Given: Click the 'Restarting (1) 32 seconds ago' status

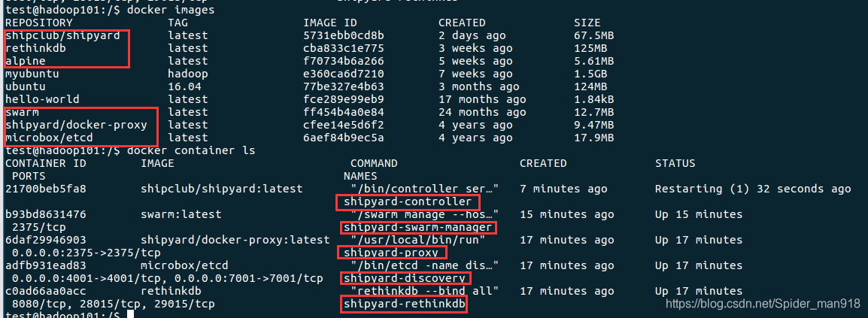Looking at the screenshot, I should point(753,189).
